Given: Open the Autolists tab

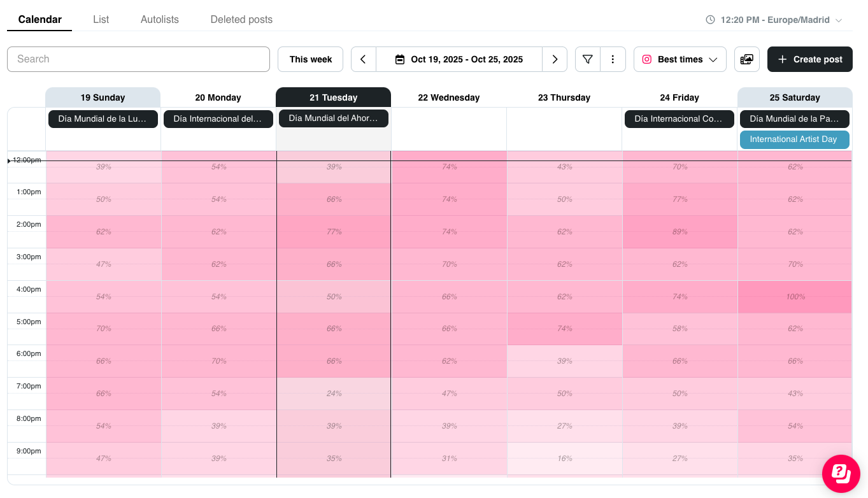Looking at the screenshot, I should tap(160, 19).
